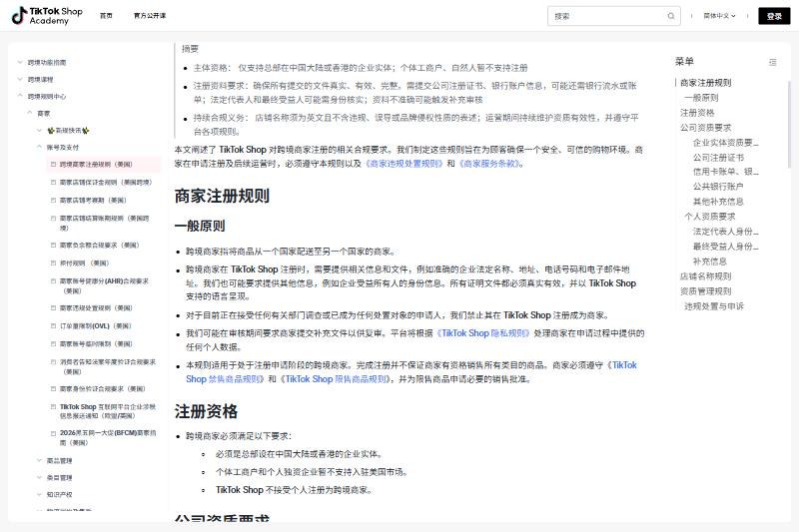Jump to 其他补充信息 in the outline menu
799x532 pixels.
(718, 202)
